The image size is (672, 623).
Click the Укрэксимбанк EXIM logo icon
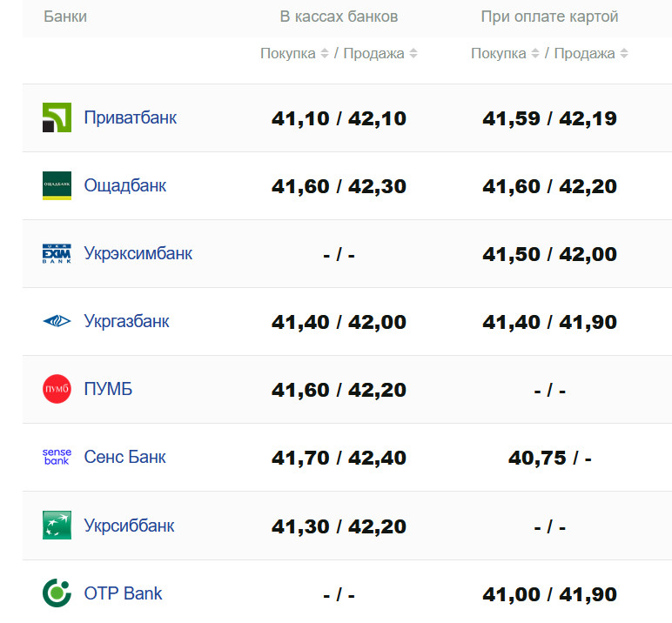pyautogui.click(x=57, y=253)
